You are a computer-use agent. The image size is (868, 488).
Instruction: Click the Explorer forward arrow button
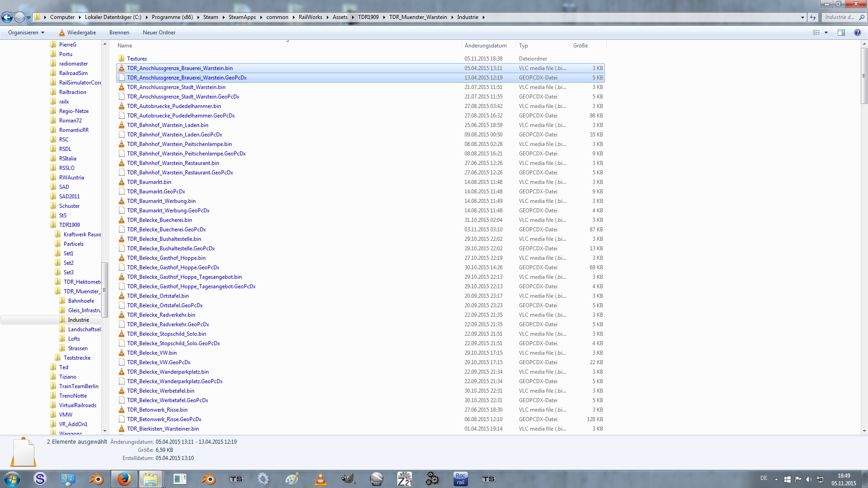point(19,17)
